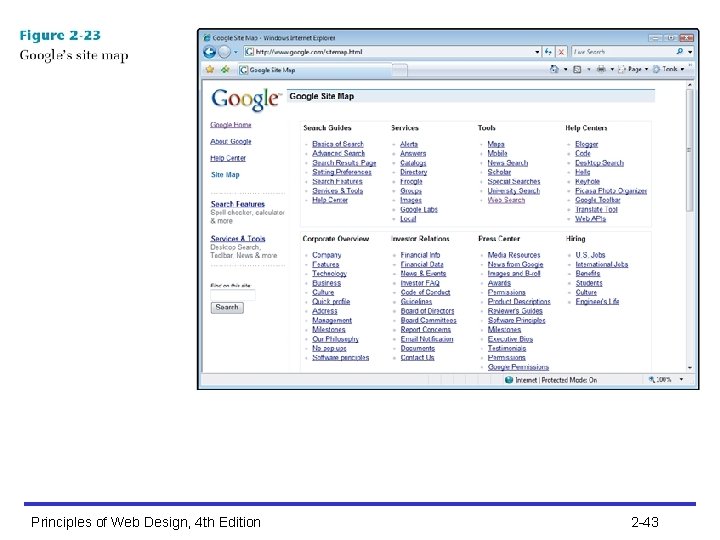Select the Google Site Map tab
The image size is (720, 540).
point(315,70)
